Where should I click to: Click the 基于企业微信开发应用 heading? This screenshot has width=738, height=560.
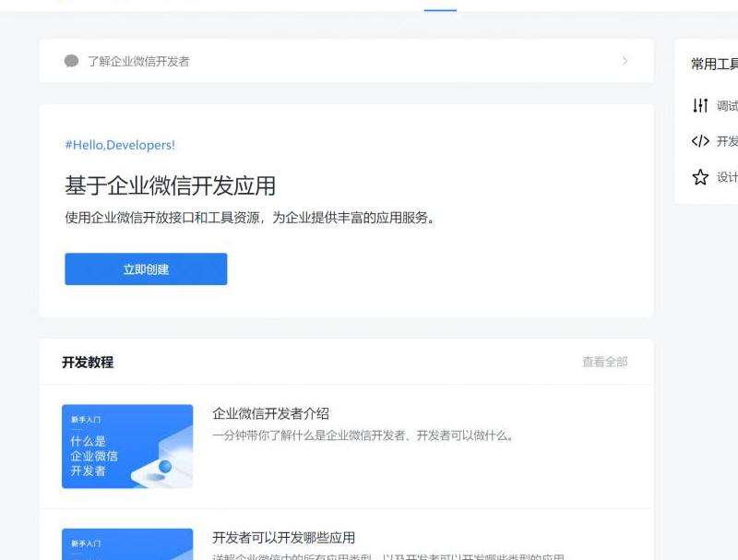(x=171, y=185)
